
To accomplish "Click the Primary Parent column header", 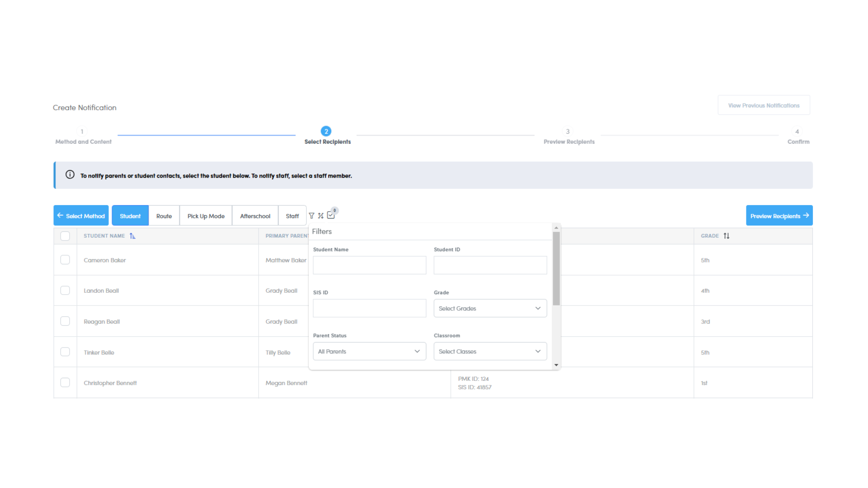I will (x=287, y=236).
